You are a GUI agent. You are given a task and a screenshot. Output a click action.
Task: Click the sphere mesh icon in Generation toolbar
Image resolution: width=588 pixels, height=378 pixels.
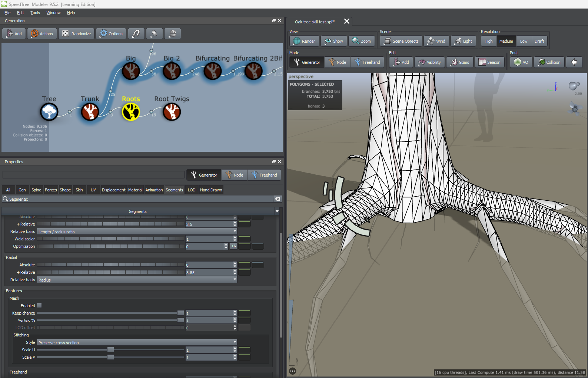click(x=173, y=34)
